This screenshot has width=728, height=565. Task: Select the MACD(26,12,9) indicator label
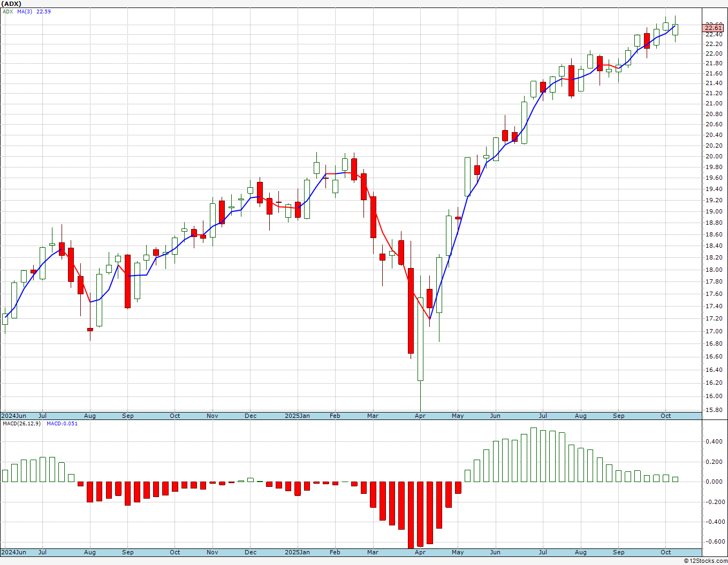tap(21, 423)
